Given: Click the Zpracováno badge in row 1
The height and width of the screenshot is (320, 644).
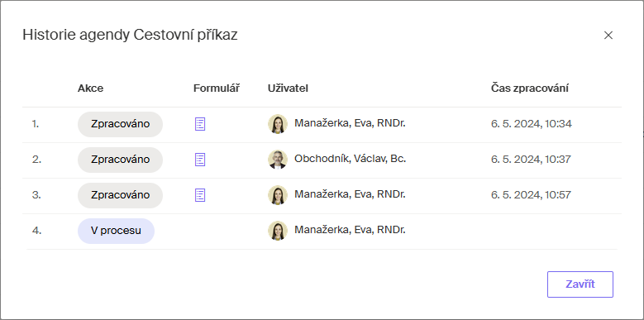Looking at the screenshot, I should pos(121,124).
